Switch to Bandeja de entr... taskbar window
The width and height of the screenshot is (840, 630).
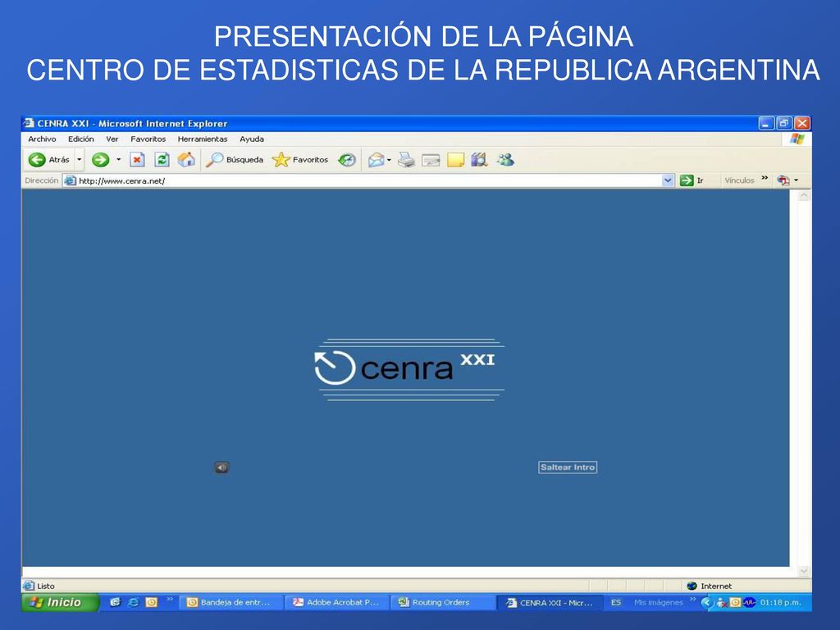230,603
